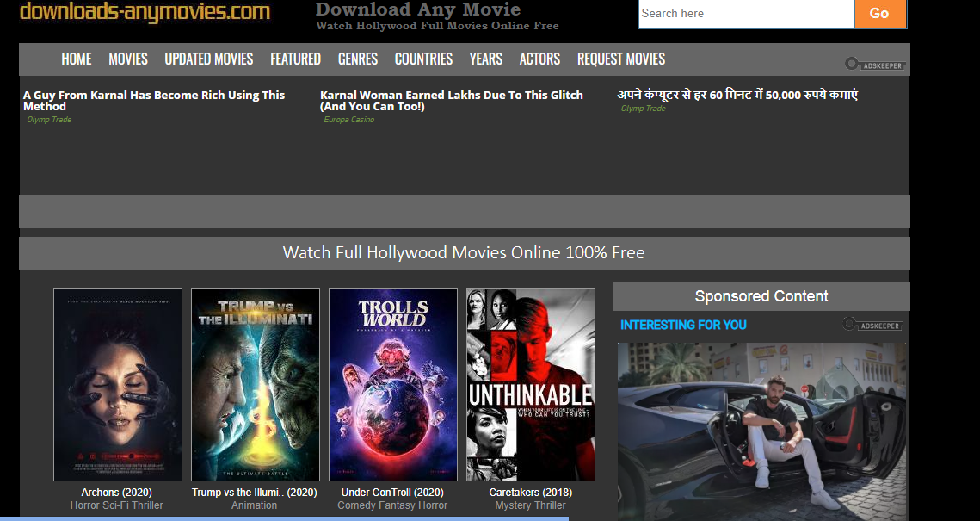The image size is (980, 521).
Task: Open ad about Guy From Karnal
Action: point(154,101)
